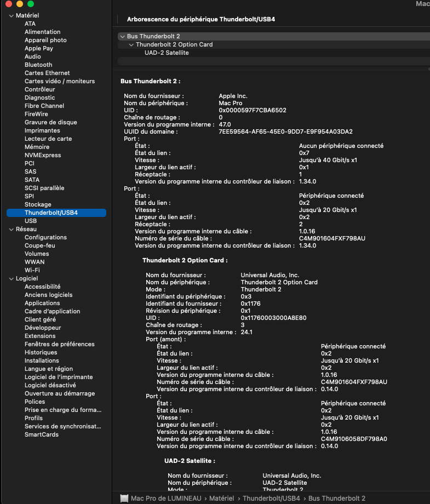Image resolution: width=430 pixels, height=504 pixels.
Task: Open Fenêtres de préférences entry
Action: click(x=60, y=344)
